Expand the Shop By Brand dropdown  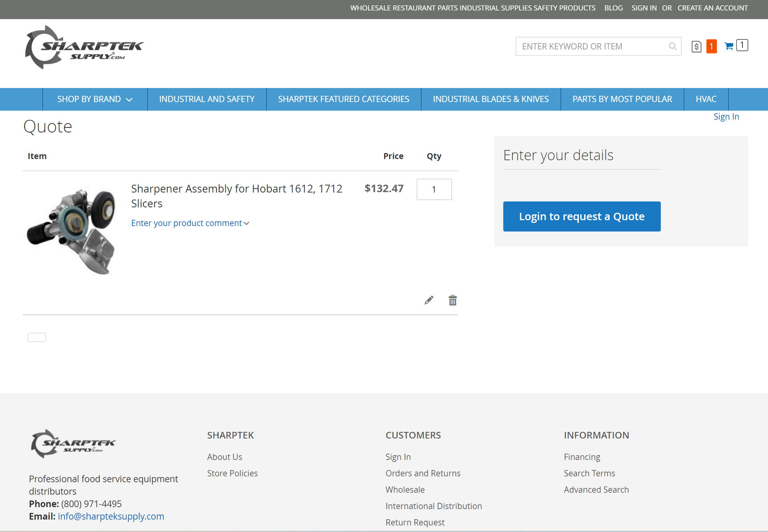(x=95, y=99)
